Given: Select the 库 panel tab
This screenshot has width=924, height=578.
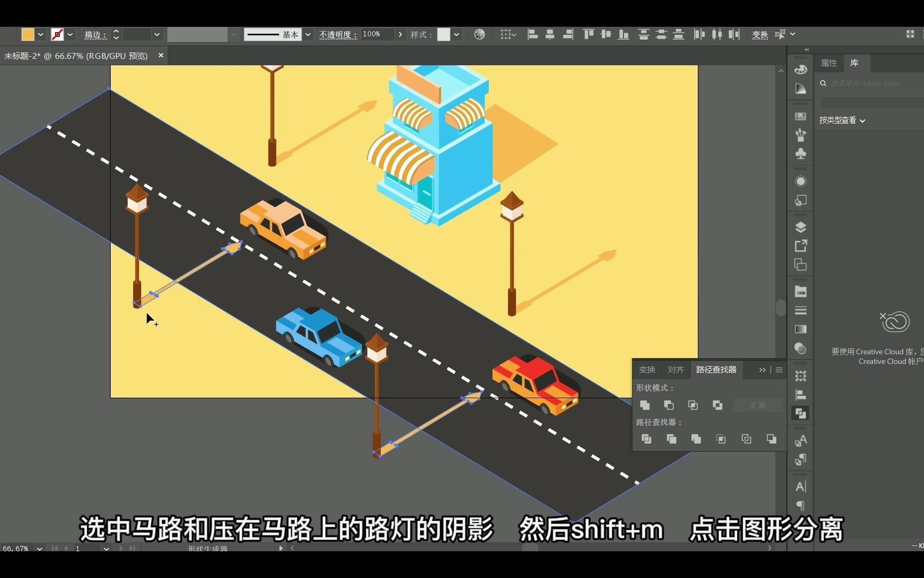Looking at the screenshot, I should click(854, 63).
